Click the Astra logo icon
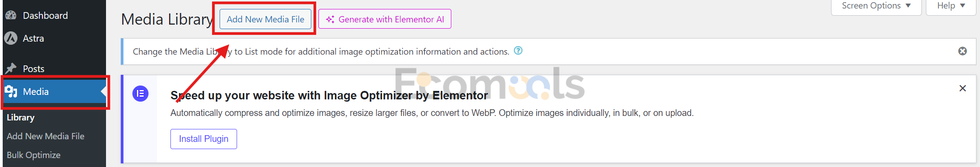 [11, 38]
